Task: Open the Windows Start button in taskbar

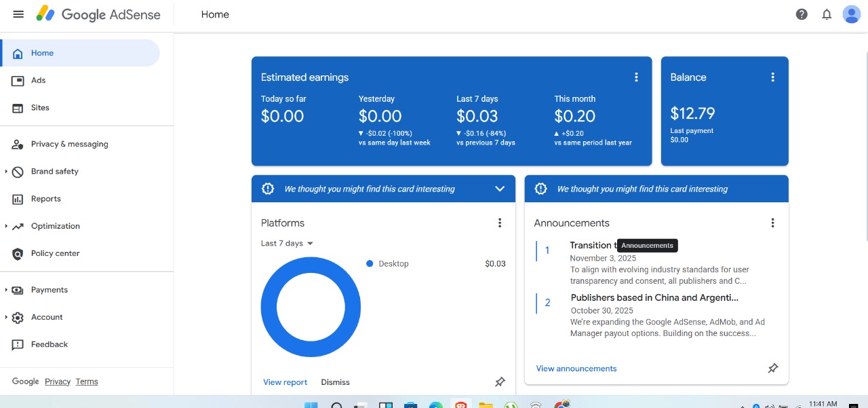Action: click(x=311, y=405)
